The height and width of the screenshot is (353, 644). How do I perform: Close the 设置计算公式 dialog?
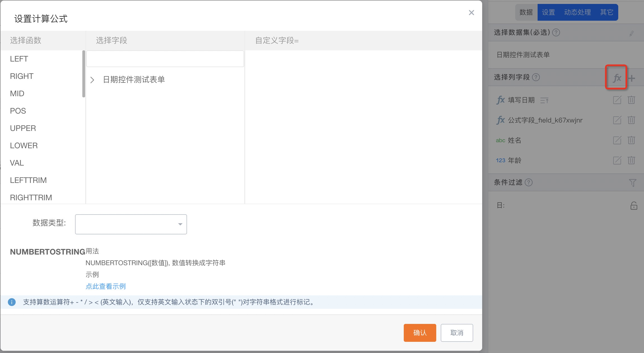pos(471,13)
